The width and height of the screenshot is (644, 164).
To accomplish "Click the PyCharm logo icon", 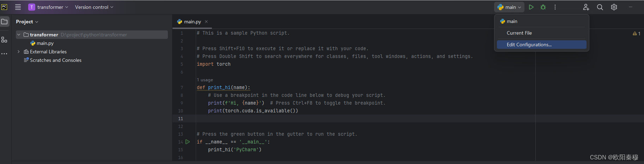I will pos(4,7).
